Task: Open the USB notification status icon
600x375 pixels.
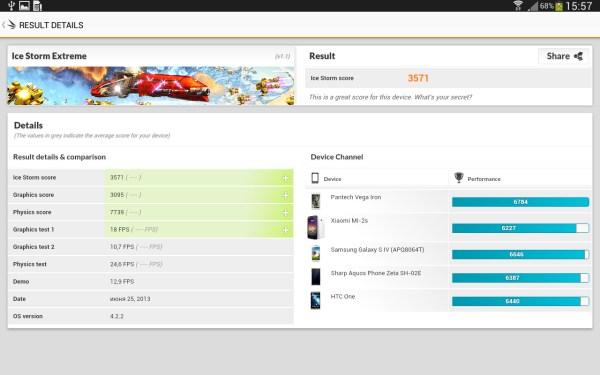Action: [11, 6]
